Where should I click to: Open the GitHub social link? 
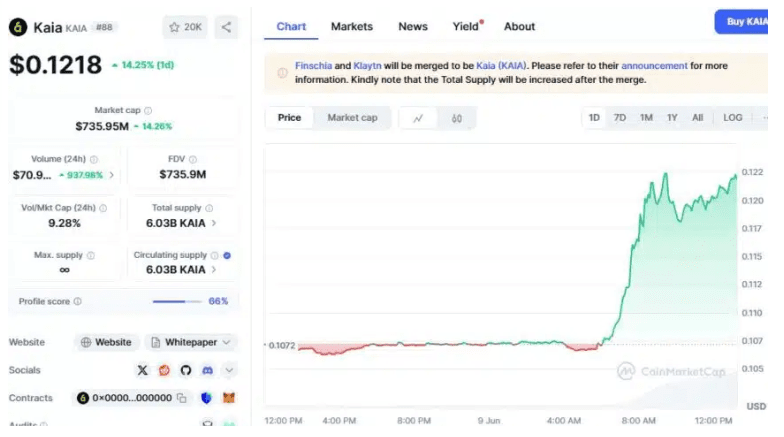185,370
